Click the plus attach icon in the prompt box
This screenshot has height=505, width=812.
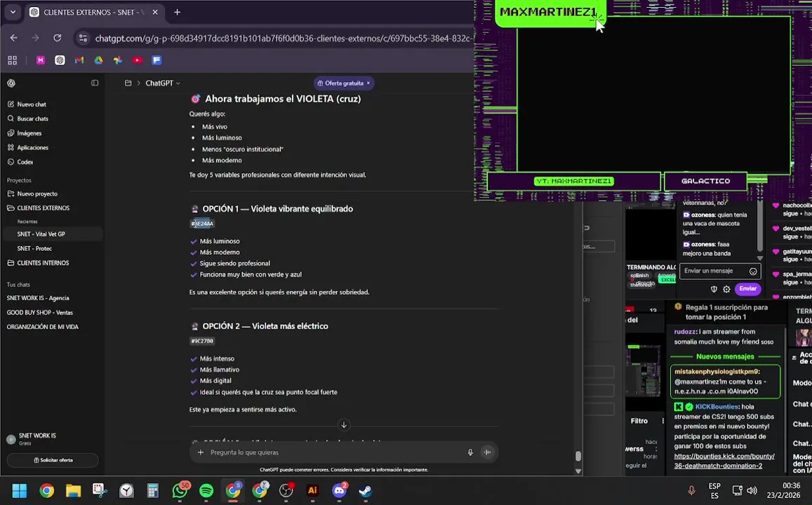click(x=201, y=452)
